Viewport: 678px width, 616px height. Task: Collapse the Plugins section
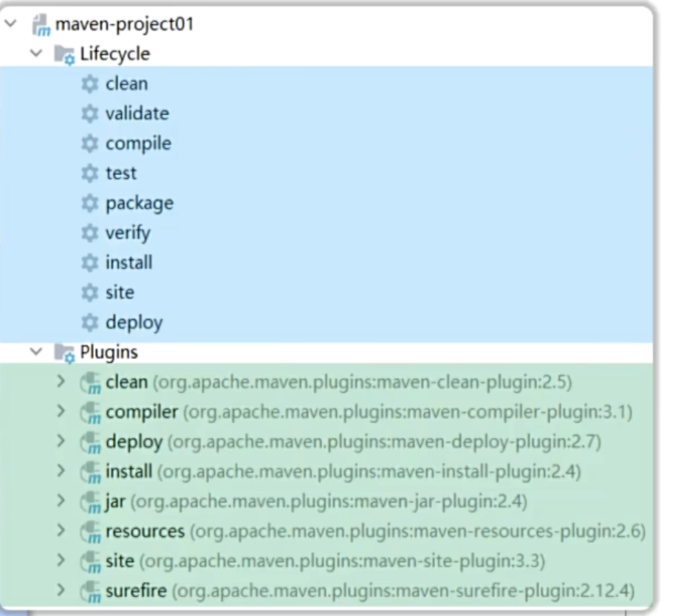(x=36, y=352)
